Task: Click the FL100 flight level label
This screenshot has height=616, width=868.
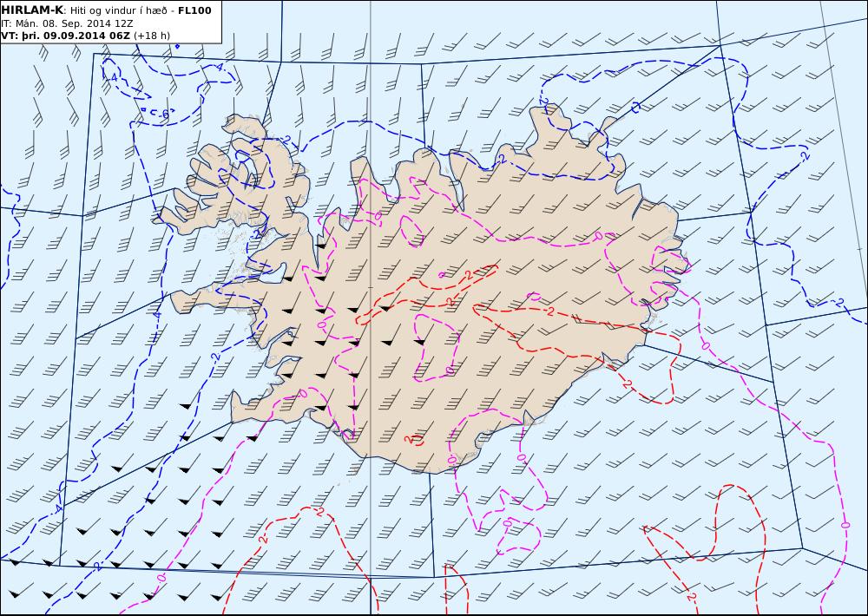Action: coord(194,10)
